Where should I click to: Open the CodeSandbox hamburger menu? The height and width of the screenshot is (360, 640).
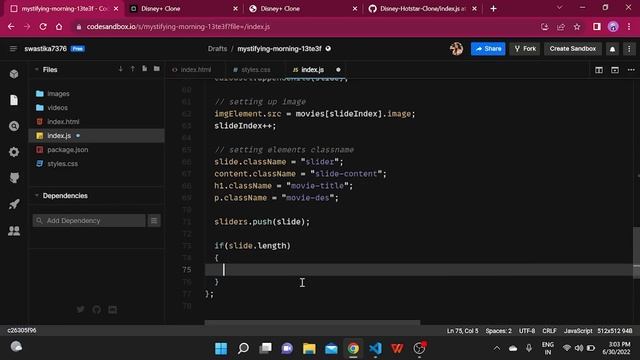[x=13, y=49]
